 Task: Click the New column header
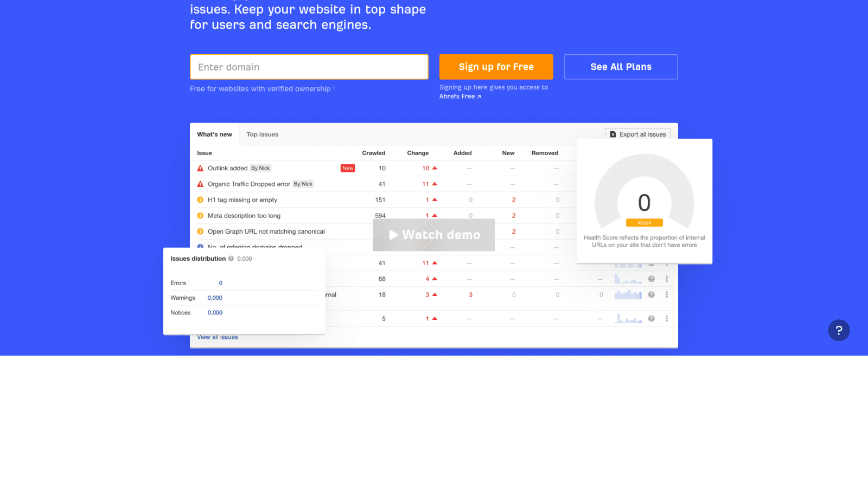click(508, 153)
